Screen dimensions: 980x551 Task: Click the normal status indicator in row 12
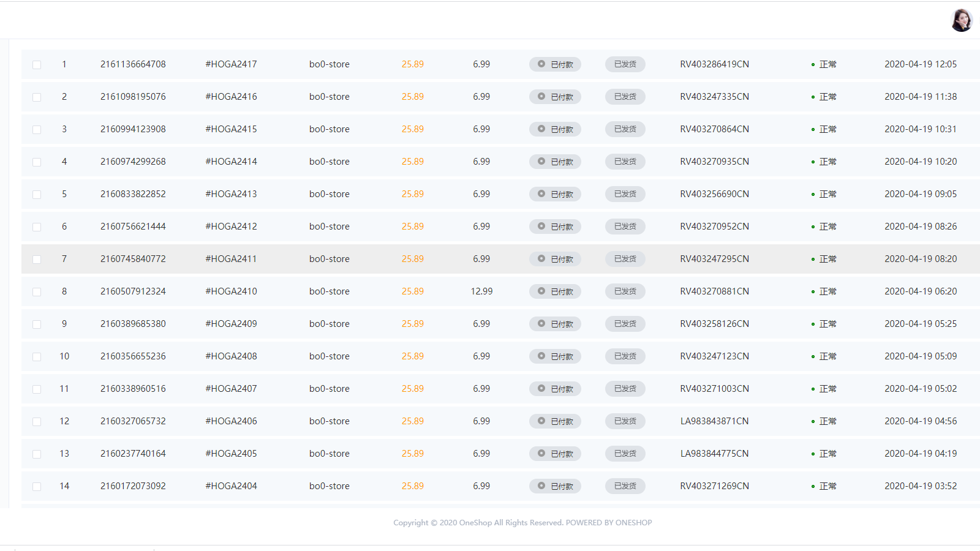[x=824, y=421]
